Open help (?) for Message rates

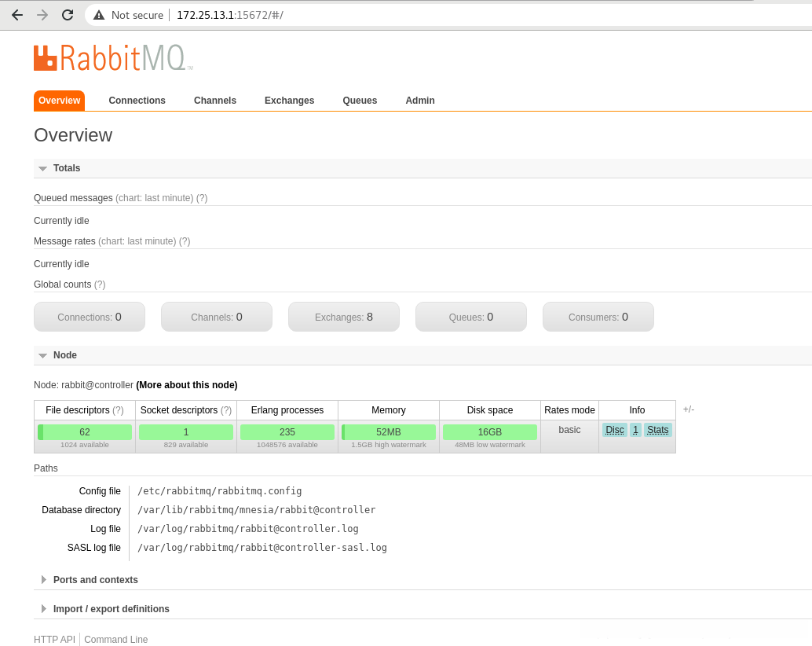185,241
